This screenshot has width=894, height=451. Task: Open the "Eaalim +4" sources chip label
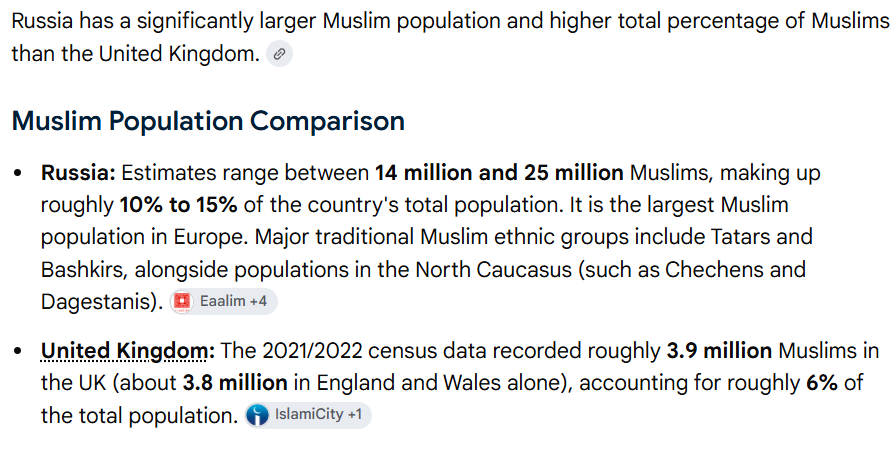233,301
